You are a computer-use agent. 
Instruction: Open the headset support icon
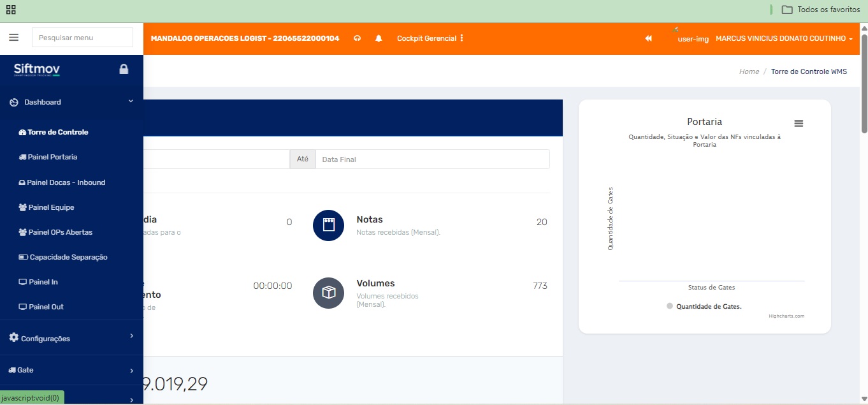[x=358, y=38]
